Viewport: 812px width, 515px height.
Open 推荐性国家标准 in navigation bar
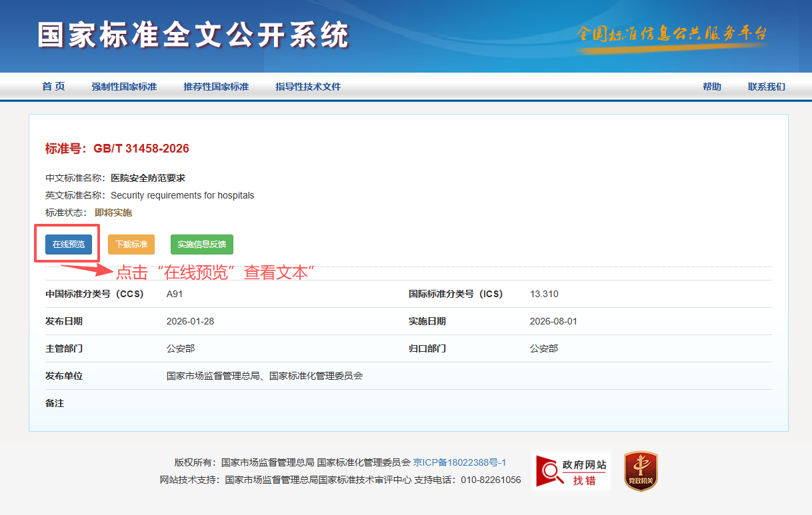216,87
